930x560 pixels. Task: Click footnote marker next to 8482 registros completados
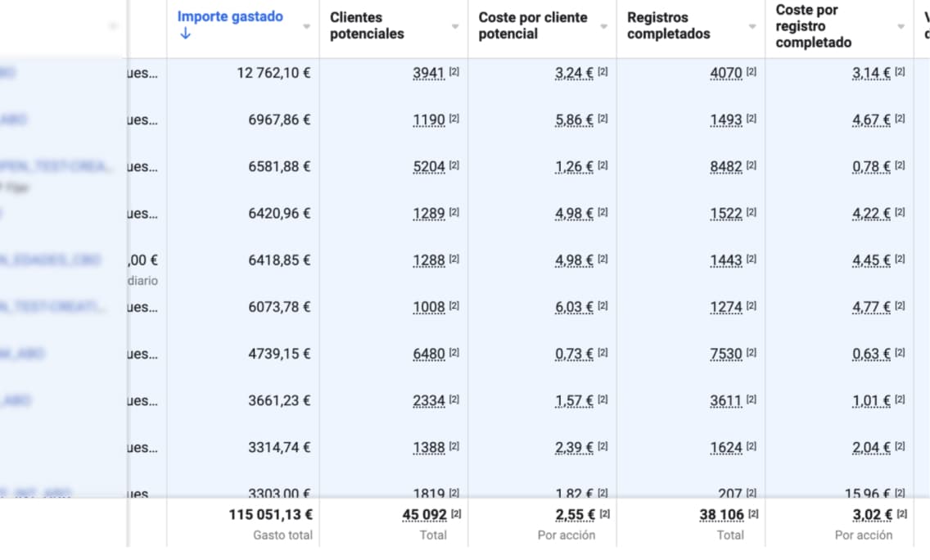[x=752, y=165]
